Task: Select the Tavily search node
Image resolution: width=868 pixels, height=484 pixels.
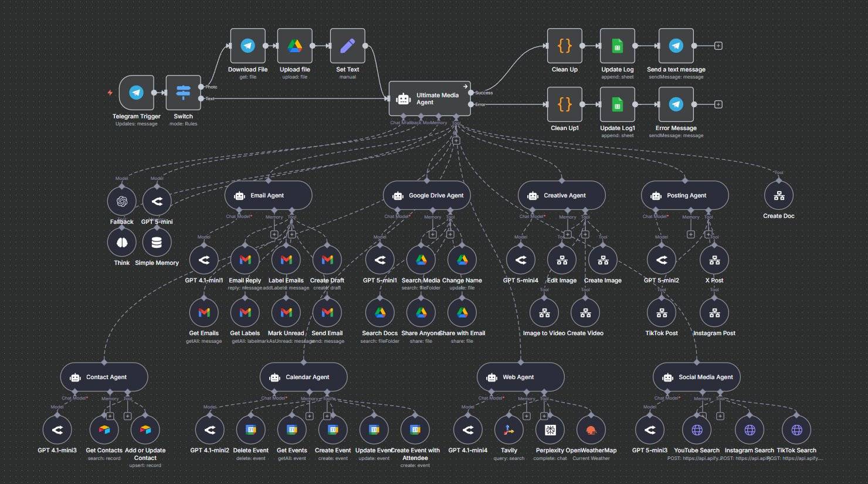Action: 509,430
